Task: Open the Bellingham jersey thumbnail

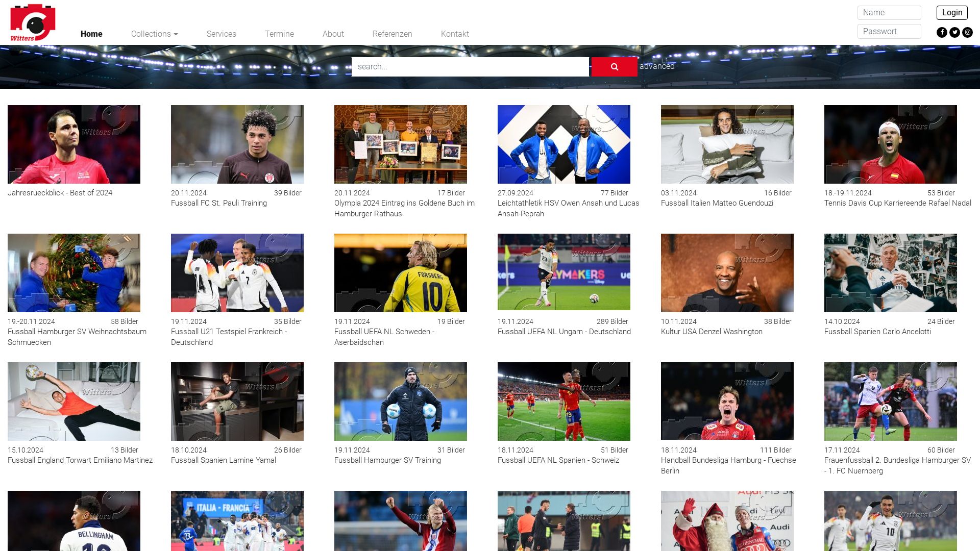Action: 74,521
